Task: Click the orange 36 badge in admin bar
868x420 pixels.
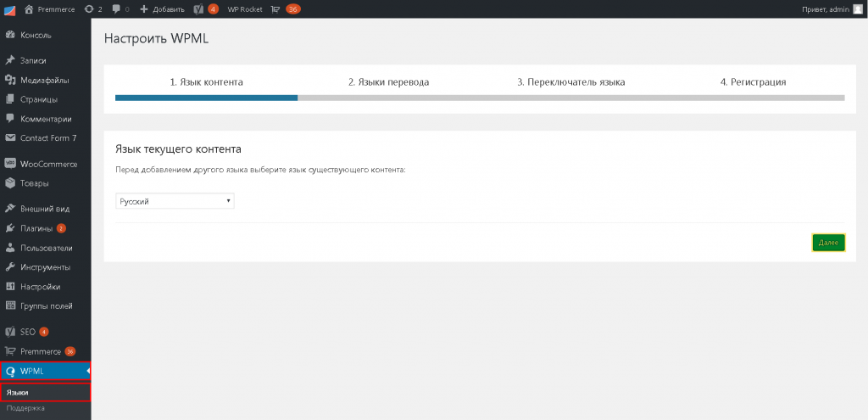Action: tap(292, 8)
